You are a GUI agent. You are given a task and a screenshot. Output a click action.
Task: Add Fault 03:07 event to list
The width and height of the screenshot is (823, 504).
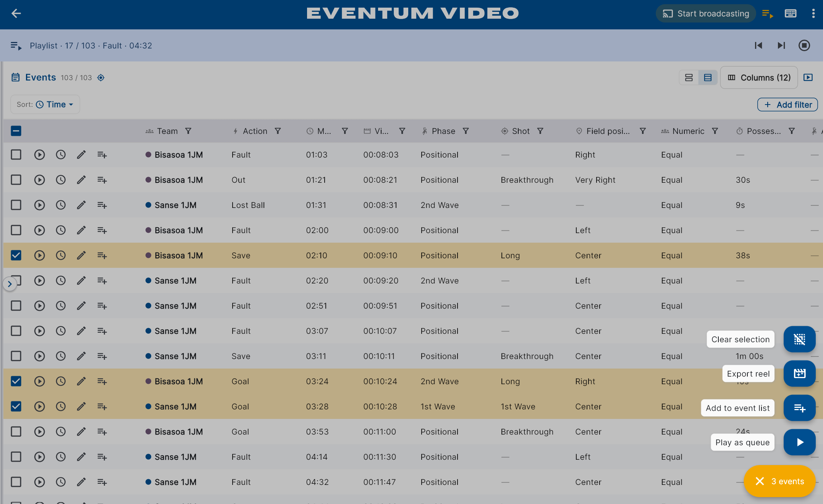102,331
